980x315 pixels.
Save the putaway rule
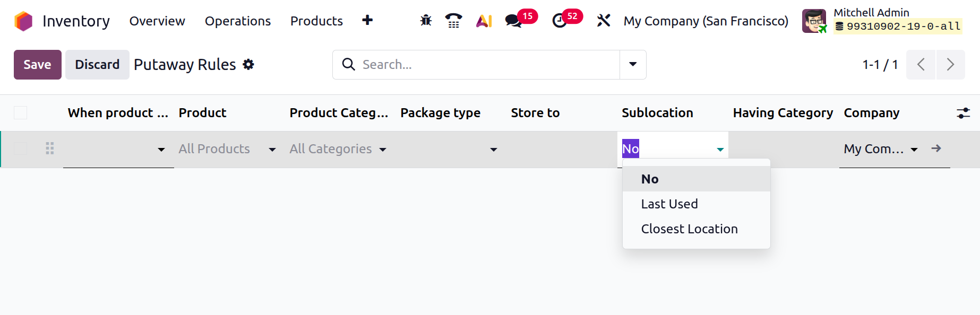[x=37, y=64]
